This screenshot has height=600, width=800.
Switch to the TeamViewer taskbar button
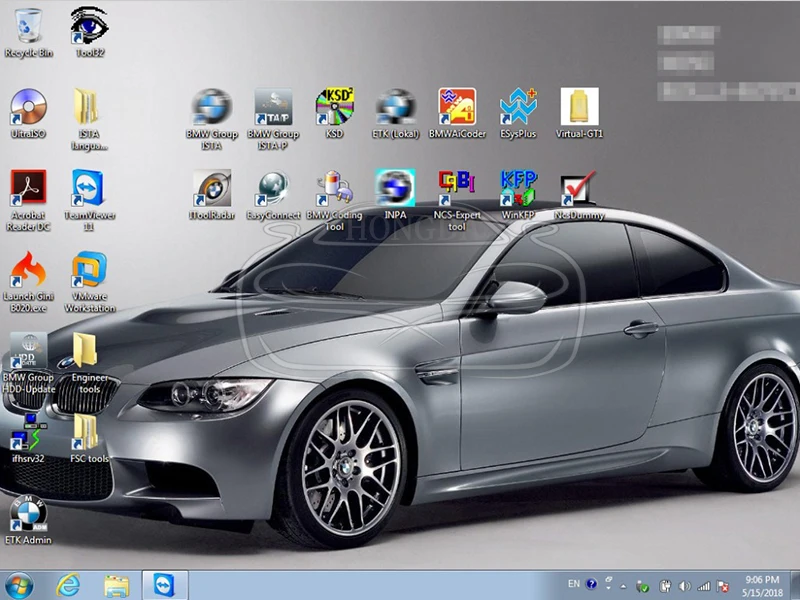[x=165, y=585]
